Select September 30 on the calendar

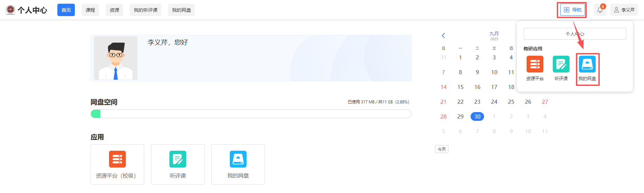coord(477,116)
